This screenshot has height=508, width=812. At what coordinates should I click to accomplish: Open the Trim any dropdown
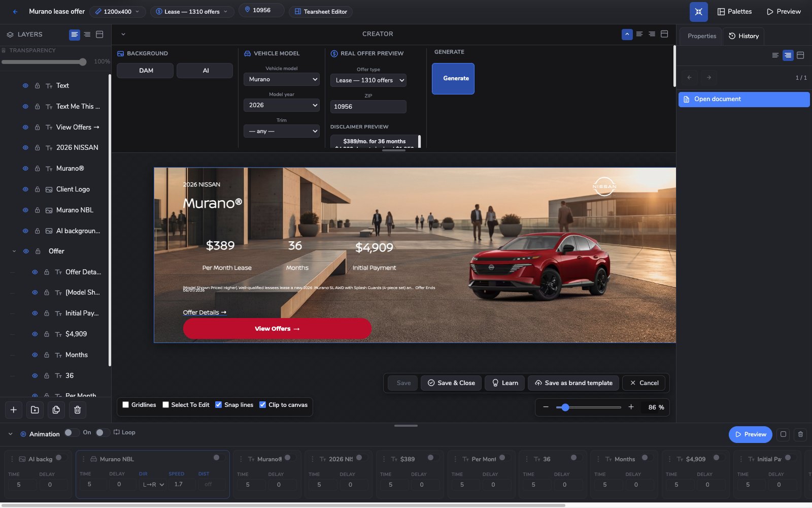[x=282, y=131]
